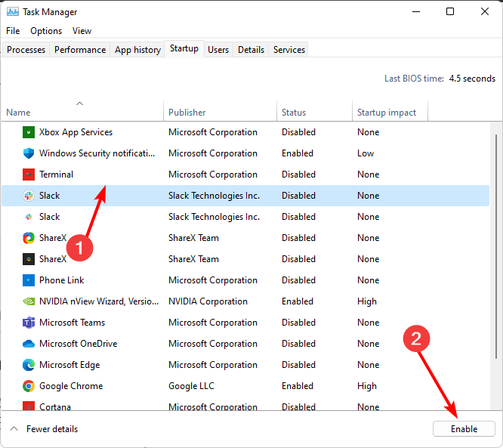This screenshot has height=448, width=503.
Task: Click the Windows Security shield icon
Action: [29, 153]
